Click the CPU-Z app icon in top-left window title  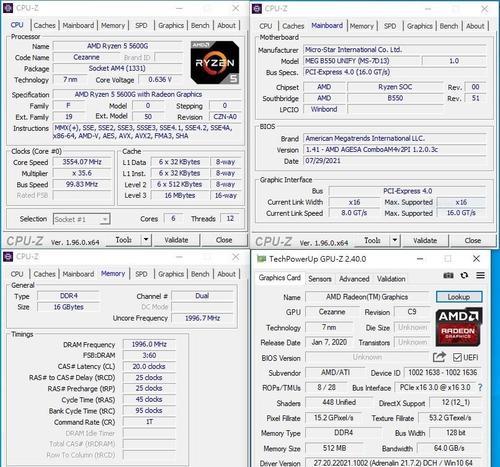click(8, 8)
